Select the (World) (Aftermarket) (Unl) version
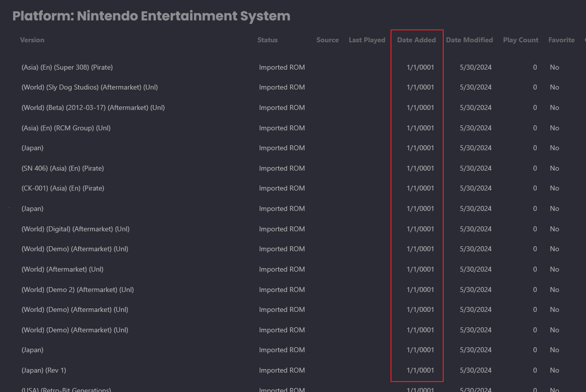Viewport: 586px width, 392px height. (62, 269)
